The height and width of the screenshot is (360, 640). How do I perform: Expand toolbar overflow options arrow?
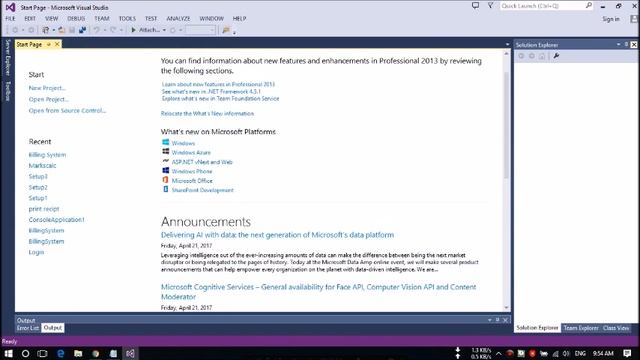point(234,32)
